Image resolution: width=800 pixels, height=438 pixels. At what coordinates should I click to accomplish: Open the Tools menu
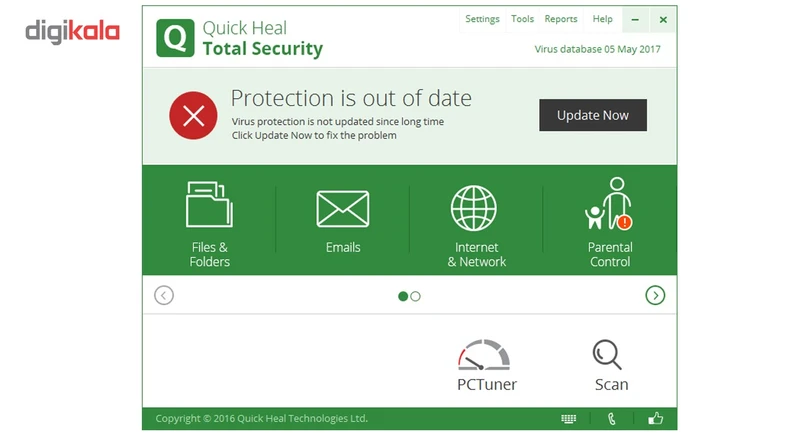pos(522,19)
